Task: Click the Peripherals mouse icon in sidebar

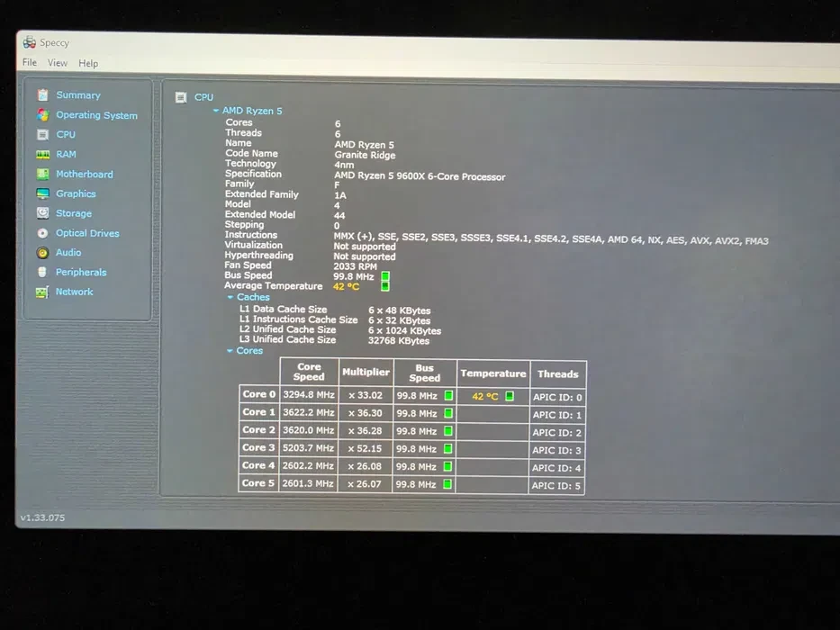Action: 42,272
